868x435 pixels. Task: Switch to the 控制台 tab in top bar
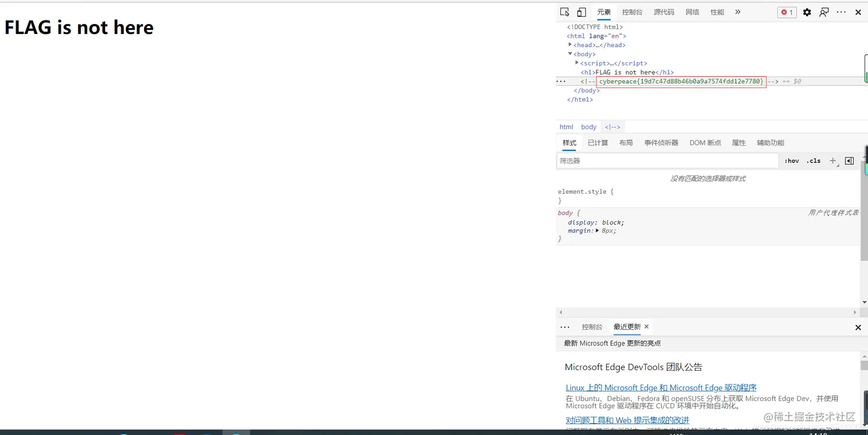632,12
